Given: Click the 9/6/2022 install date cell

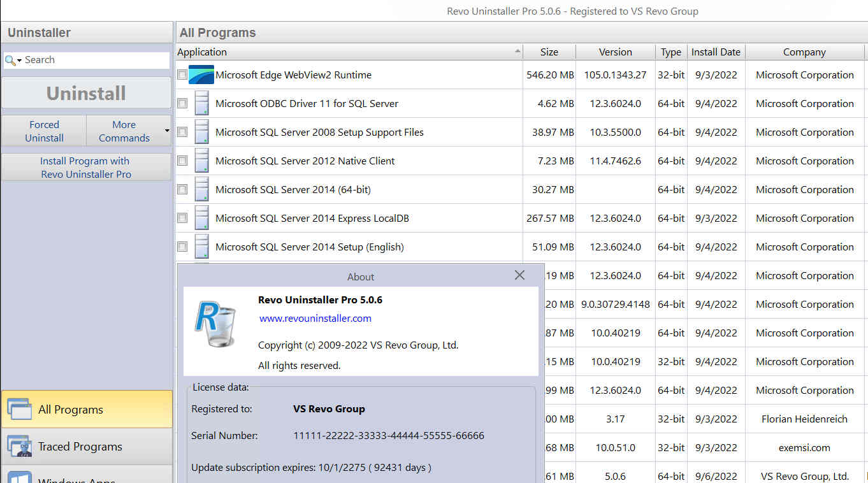Looking at the screenshot, I should (x=716, y=476).
